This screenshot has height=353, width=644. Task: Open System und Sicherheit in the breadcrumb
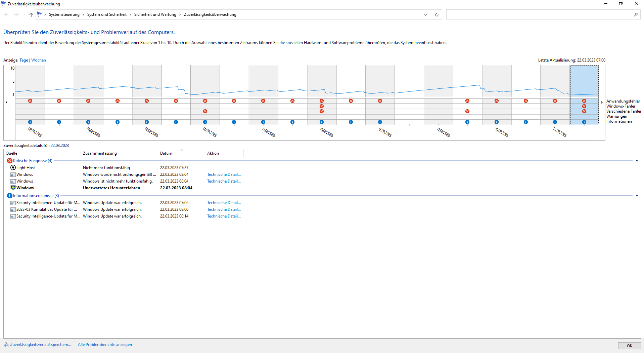[x=107, y=14]
